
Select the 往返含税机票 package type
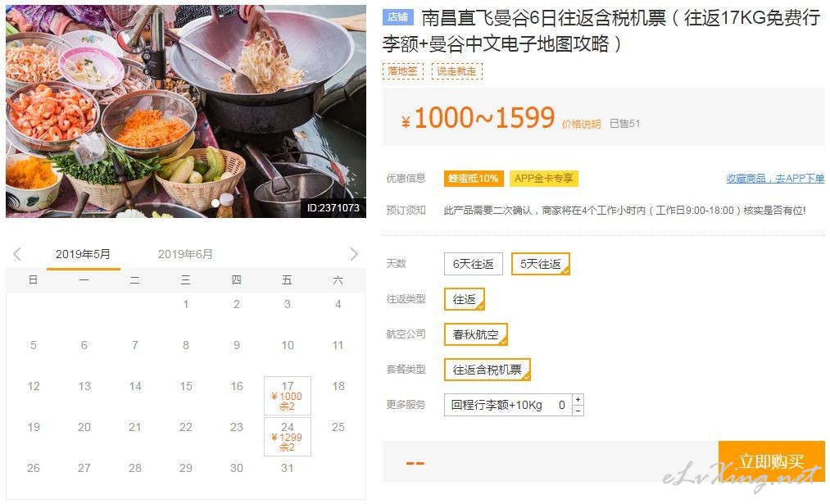(487, 370)
